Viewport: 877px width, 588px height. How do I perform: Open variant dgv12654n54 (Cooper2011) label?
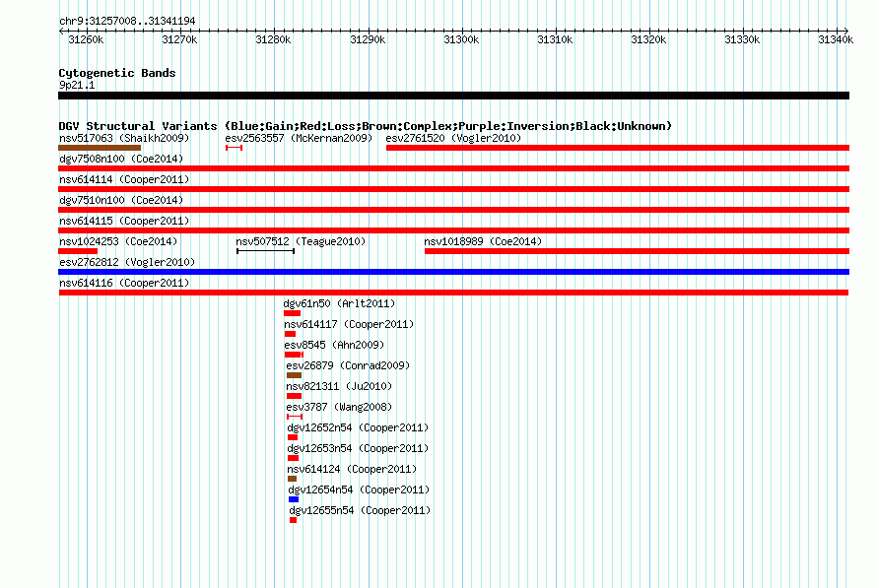(359, 490)
